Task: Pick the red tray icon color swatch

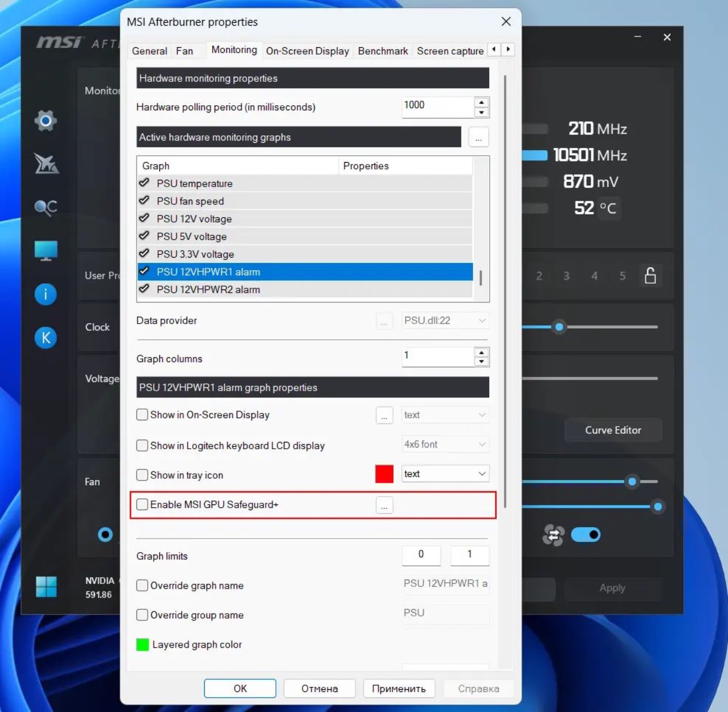Action: click(384, 474)
